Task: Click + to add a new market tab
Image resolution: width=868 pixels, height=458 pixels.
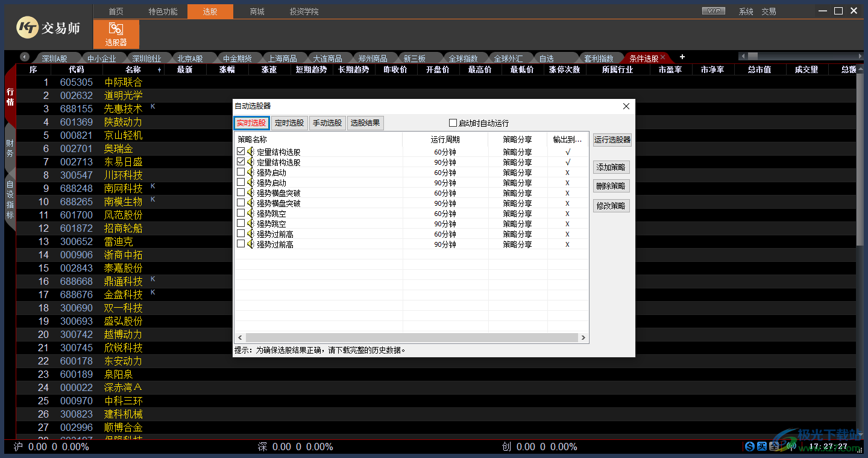Action: 682,57
